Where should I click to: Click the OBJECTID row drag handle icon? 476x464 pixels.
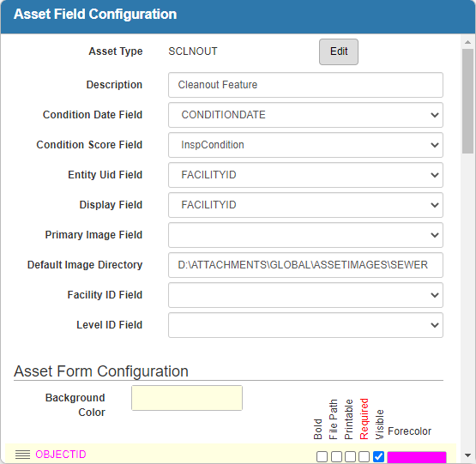click(x=23, y=455)
